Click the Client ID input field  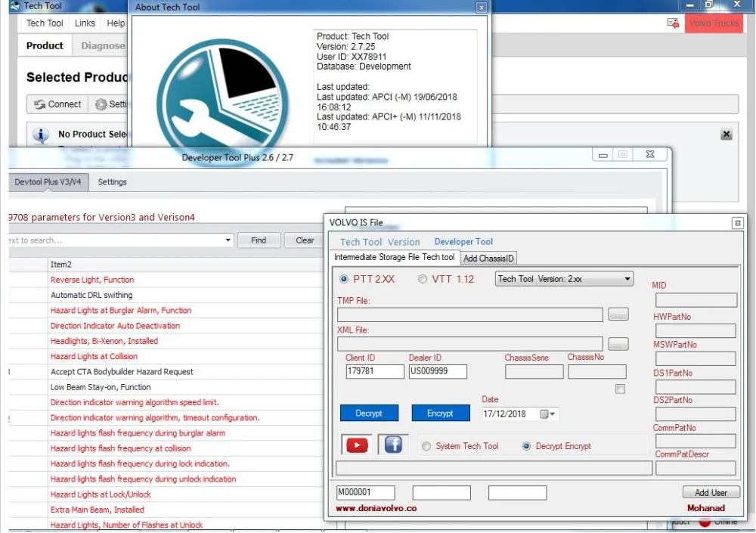(x=375, y=371)
